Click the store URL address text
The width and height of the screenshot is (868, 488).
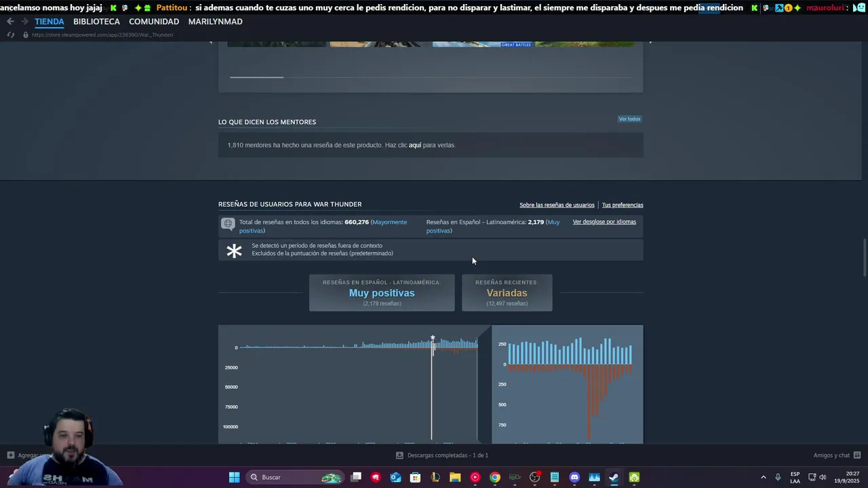tap(102, 35)
